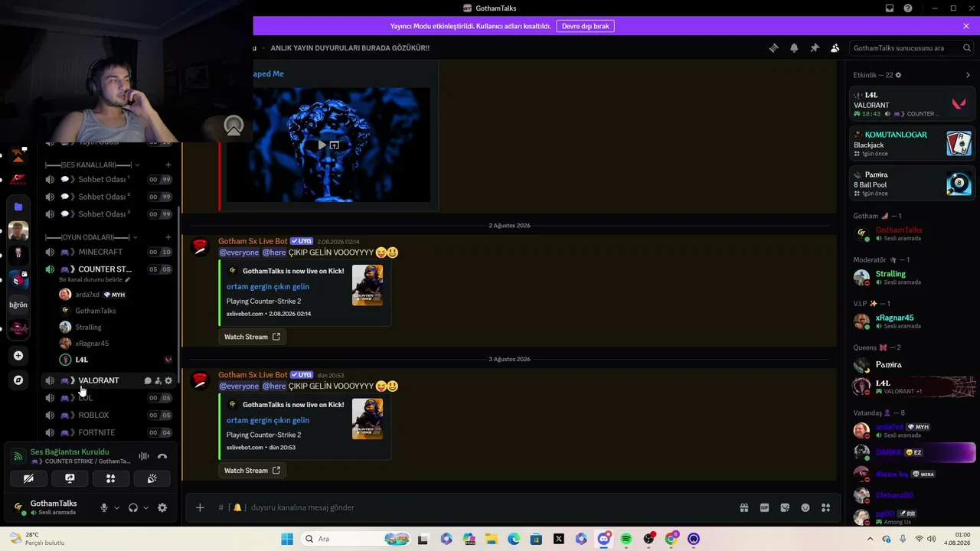The image size is (980, 551).
Task: Share your screen button
Action: [70, 479]
